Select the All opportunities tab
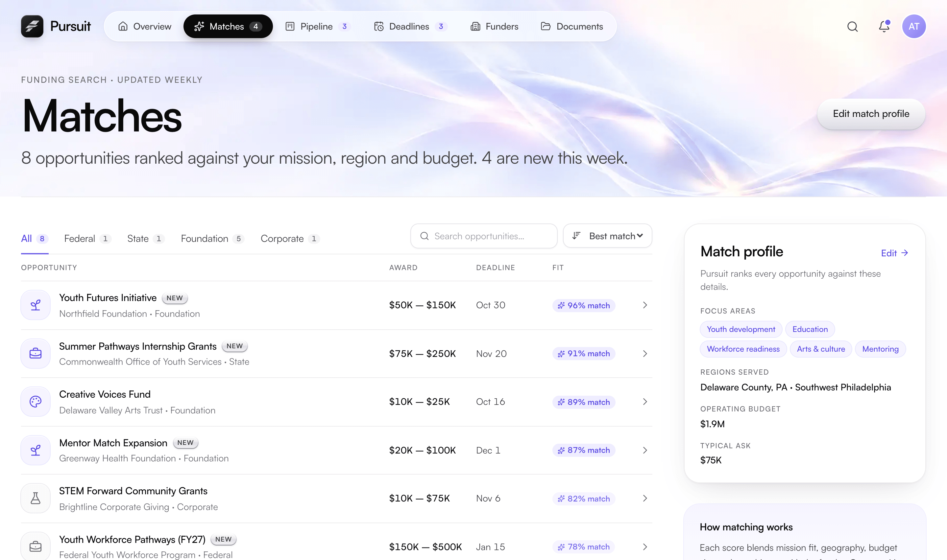Screen dimensions: 947x560 point(34,239)
